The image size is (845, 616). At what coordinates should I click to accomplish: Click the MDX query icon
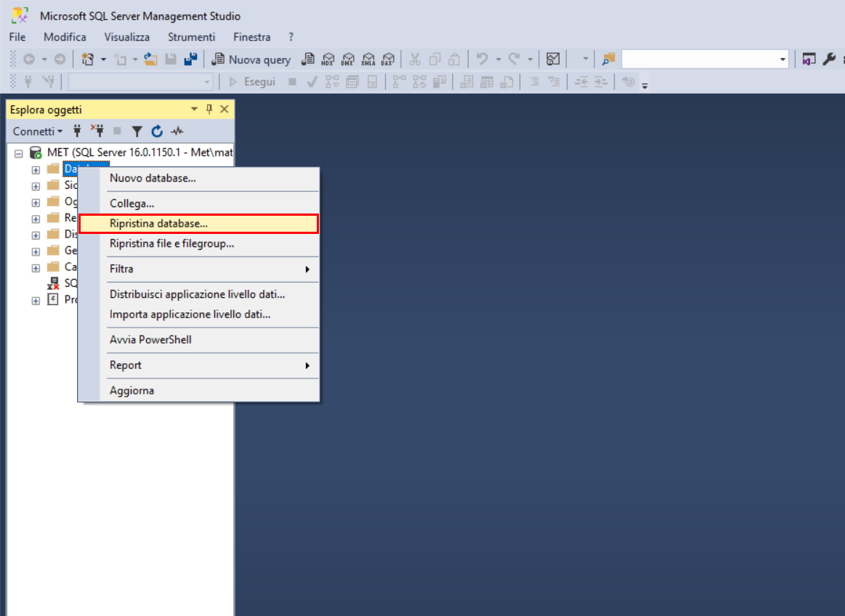[328, 60]
